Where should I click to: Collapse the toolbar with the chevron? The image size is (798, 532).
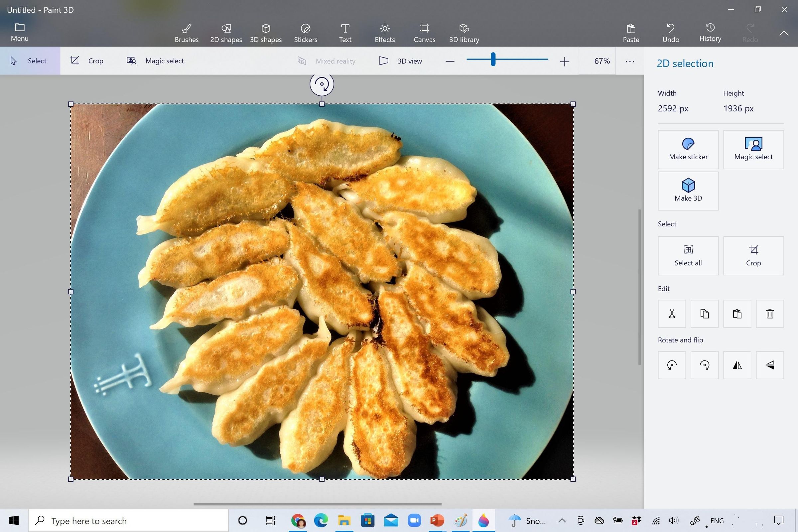pos(784,33)
